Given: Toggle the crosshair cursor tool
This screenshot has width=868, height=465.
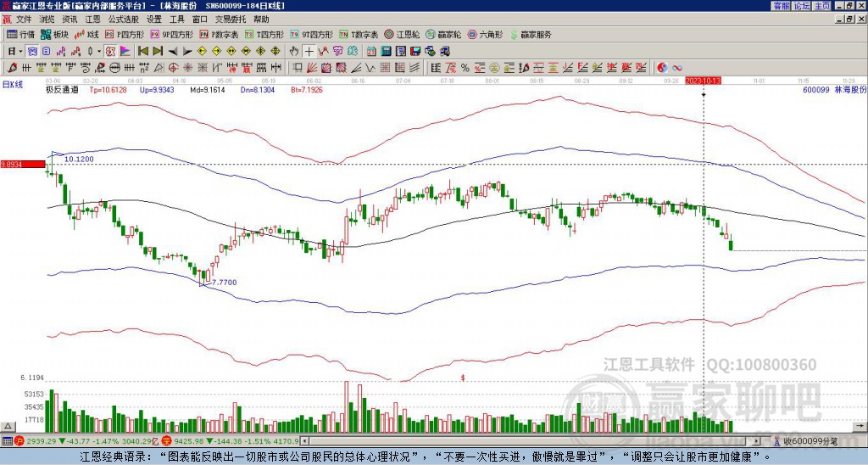Looking at the screenshot, I should click(x=309, y=51).
